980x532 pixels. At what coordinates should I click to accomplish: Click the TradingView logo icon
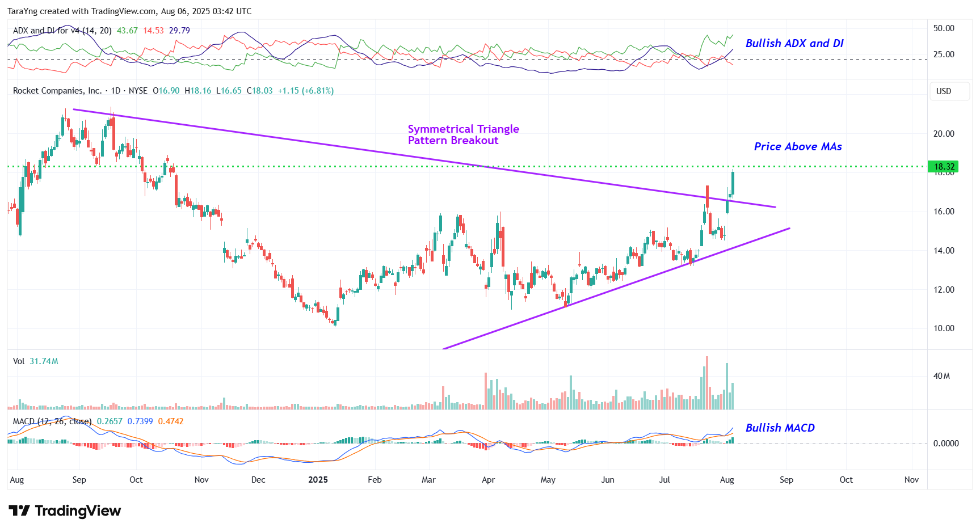tap(19, 511)
